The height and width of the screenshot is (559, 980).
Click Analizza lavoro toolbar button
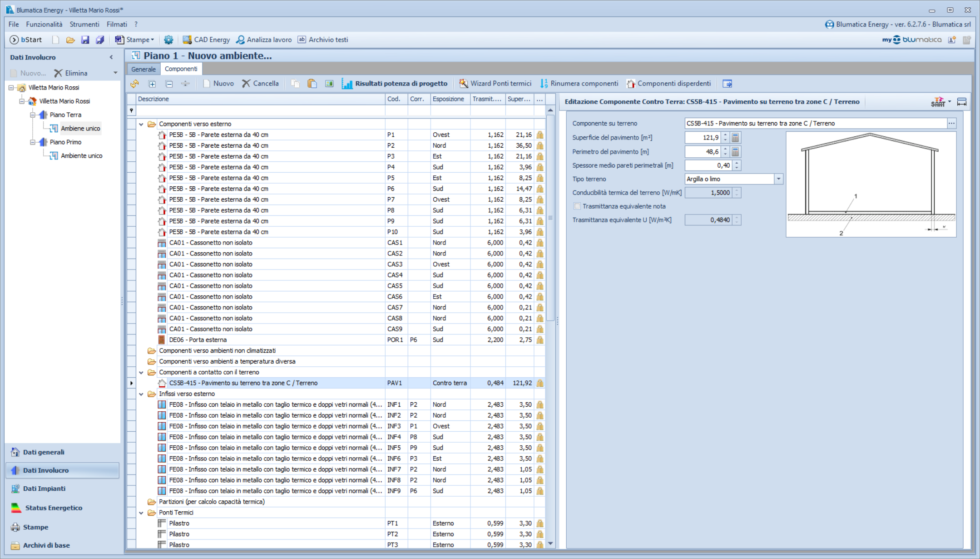(264, 40)
